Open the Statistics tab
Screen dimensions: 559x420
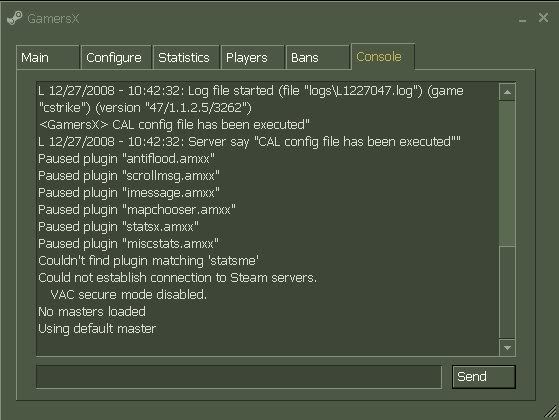coord(186,57)
